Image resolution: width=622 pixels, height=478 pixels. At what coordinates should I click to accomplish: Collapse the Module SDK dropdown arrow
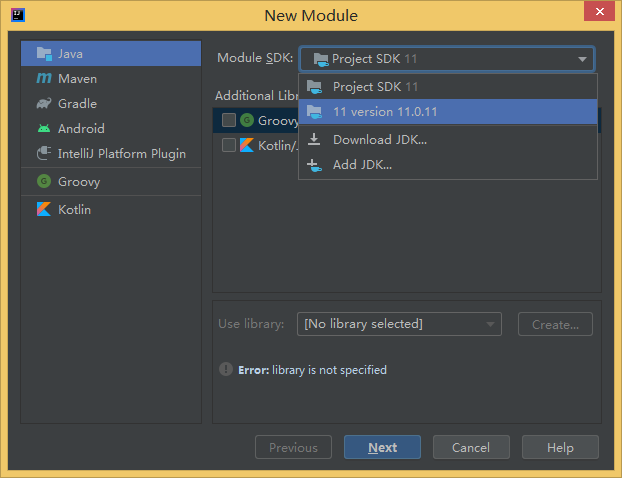point(582,59)
